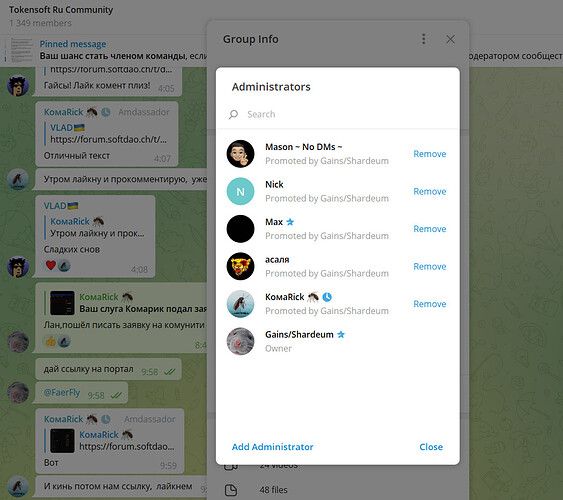563x500 pixels.
Task: Remove Nick from administrators
Action: click(x=429, y=192)
